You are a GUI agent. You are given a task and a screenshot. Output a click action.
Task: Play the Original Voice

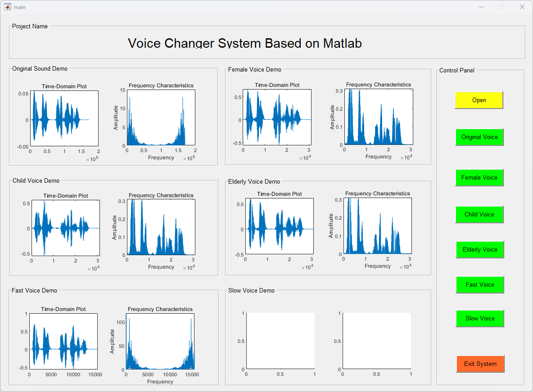point(479,137)
